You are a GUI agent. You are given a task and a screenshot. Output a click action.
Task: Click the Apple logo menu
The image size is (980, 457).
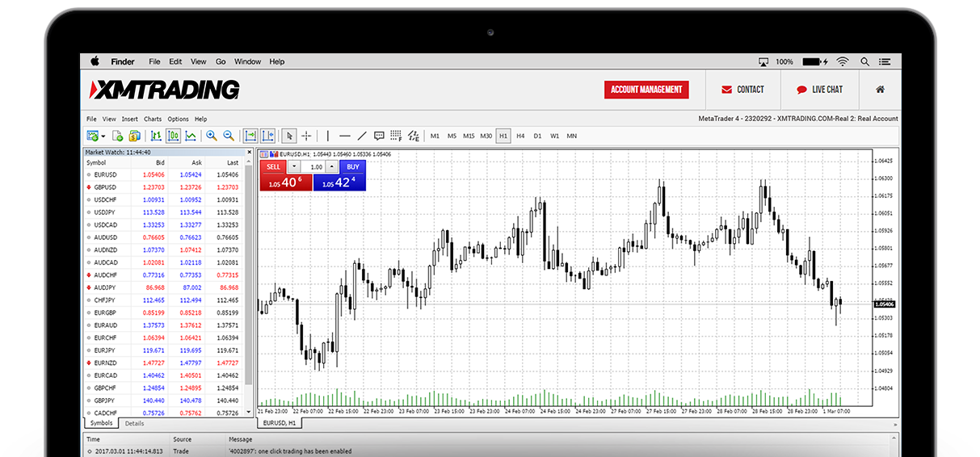pos(95,61)
